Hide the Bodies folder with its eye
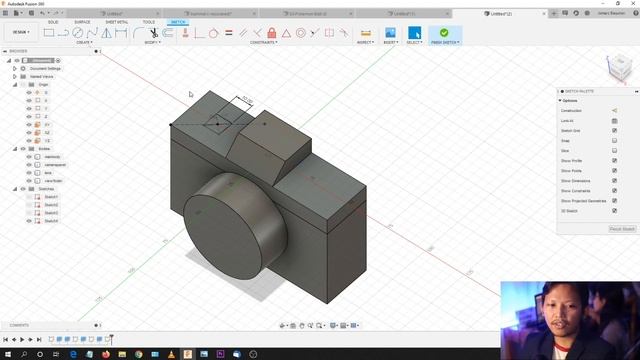Viewport: 640px width, 360px height. tap(23, 149)
